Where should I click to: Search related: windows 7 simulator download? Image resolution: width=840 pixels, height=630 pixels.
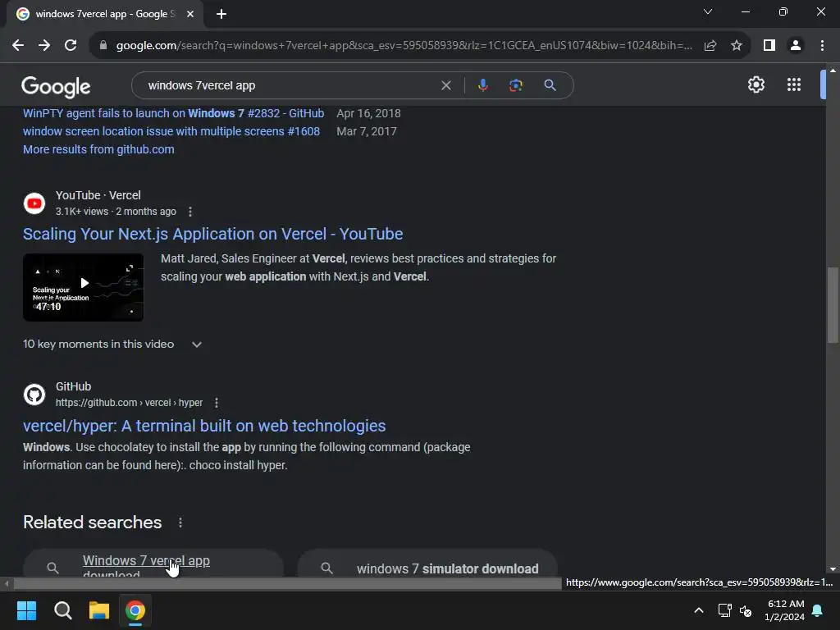click(x=427, y=564)
